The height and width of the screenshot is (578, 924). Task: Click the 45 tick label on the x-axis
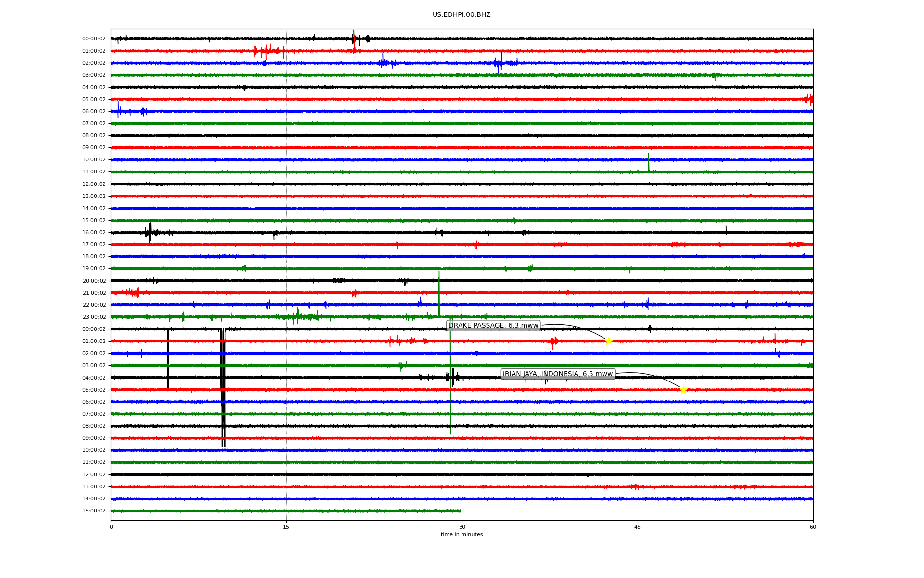click(638, 527)
